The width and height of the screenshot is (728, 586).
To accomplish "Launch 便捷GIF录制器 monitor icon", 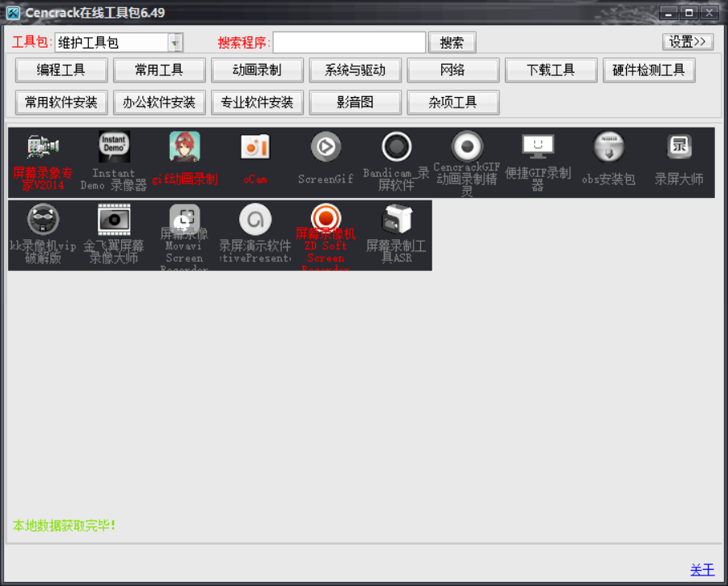I will (x=537, y=147).
